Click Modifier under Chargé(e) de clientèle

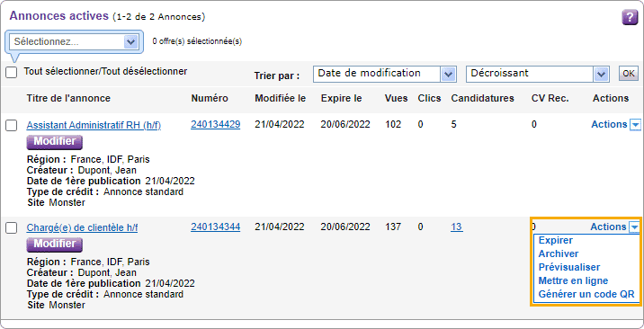tap(55, 245)
